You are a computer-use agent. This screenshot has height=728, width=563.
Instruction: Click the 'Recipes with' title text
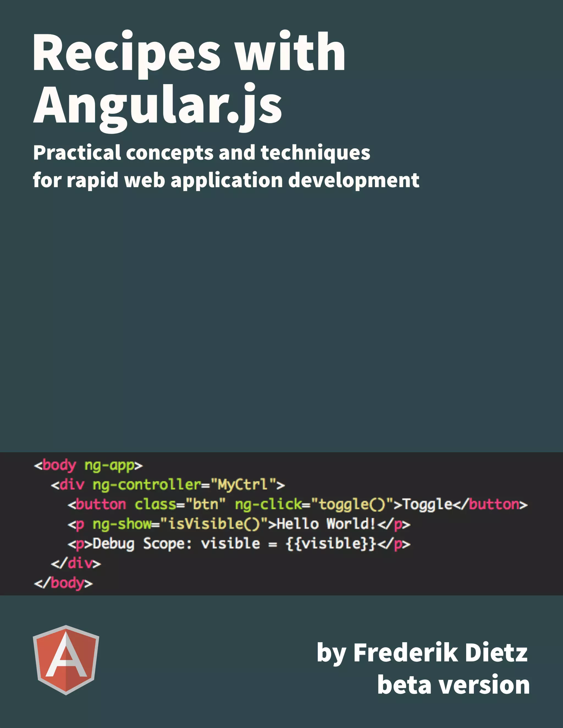click(189, 52)
